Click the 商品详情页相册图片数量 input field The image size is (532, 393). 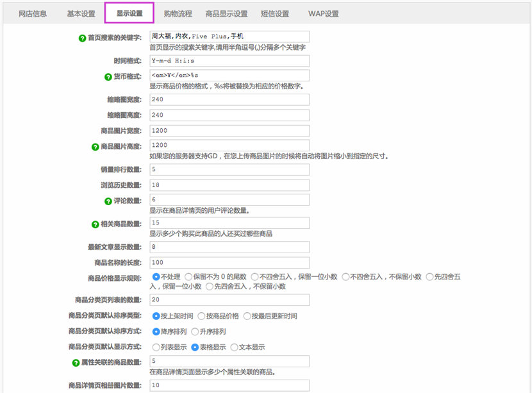coord(229,385)
